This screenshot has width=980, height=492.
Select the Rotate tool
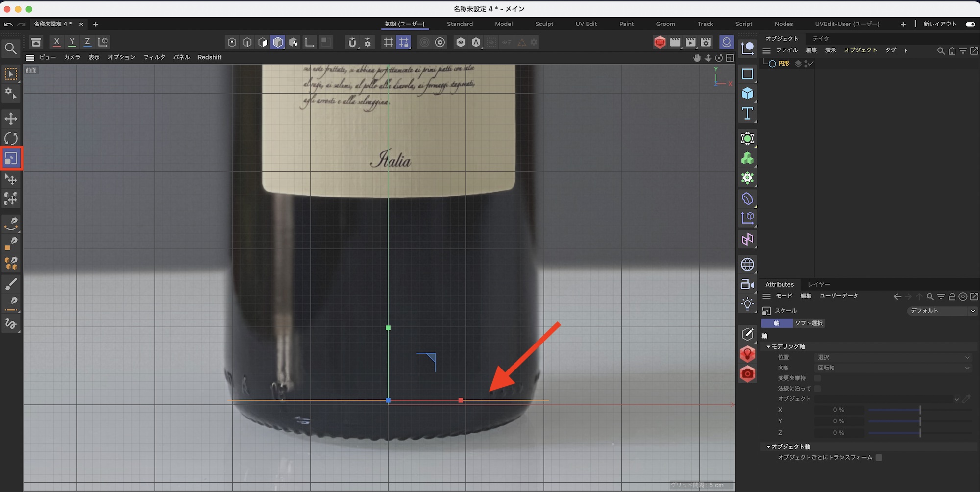(11, 139)
